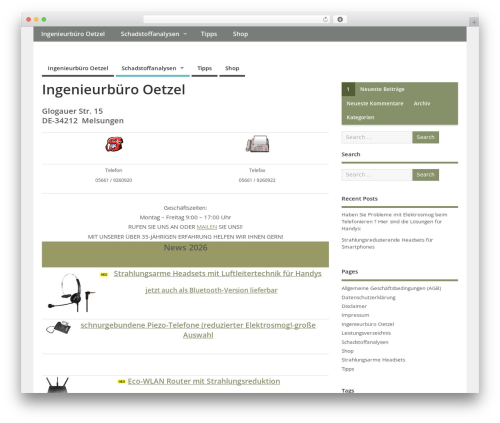
Task: Open Eco-WLAN Router mit Strahlungsreduktion link
Action: point(204,381)
